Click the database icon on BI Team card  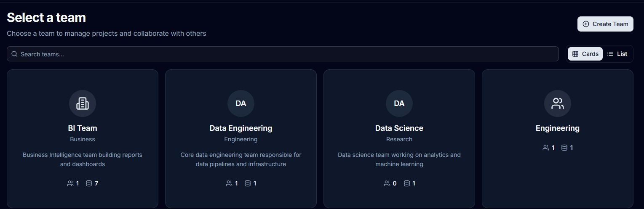click(89, 183)
